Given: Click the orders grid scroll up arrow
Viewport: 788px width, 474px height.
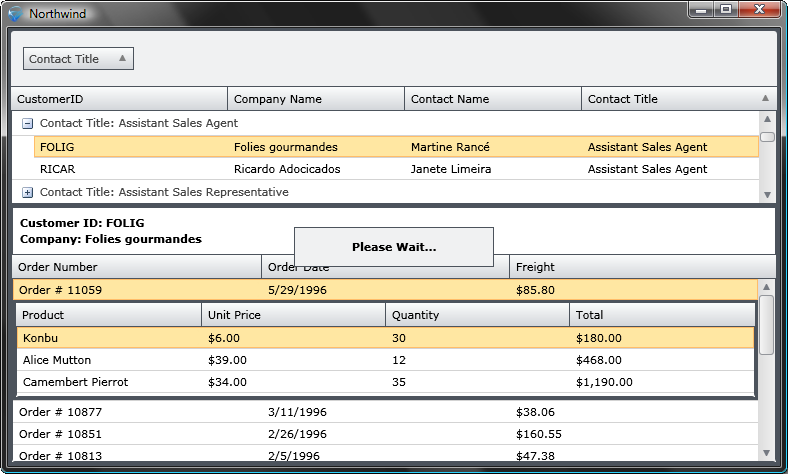Looking at the screenshot, I should point(766,287).
